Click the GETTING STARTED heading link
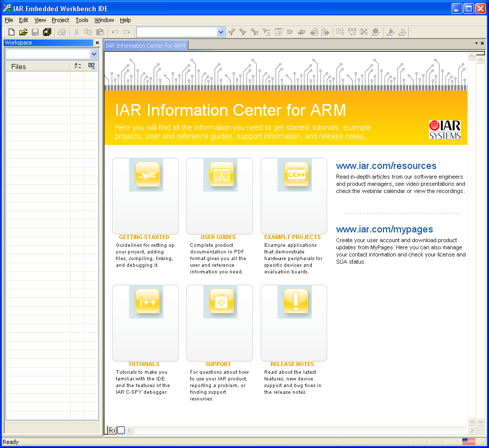 click(144, 237)
